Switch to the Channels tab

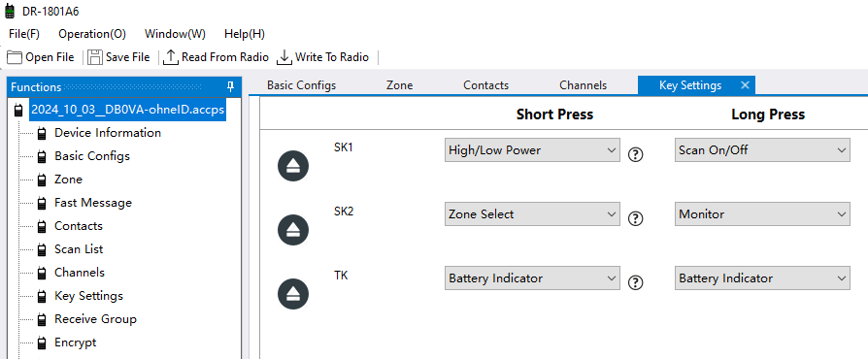pos(583,85)
